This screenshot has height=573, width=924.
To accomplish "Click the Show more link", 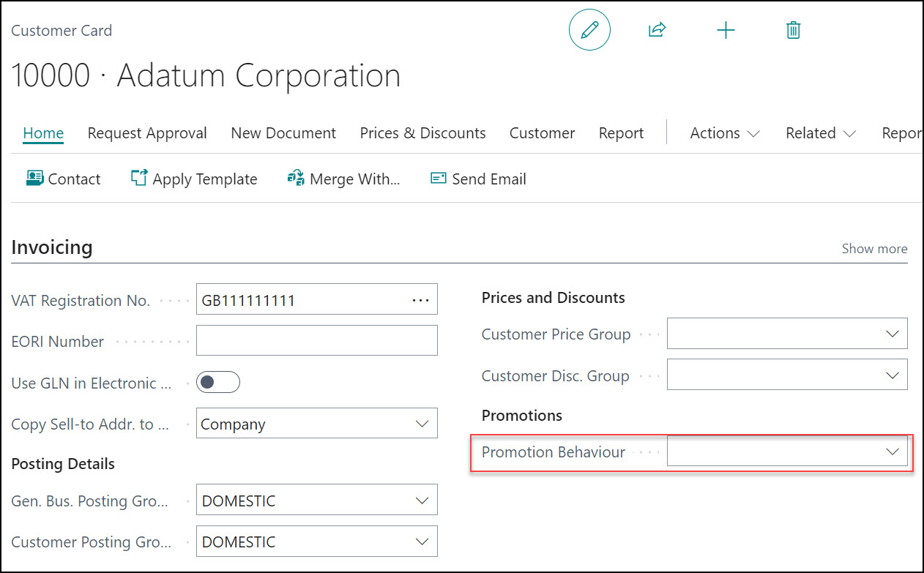I will pyautogui.click(x=874, y=248).
